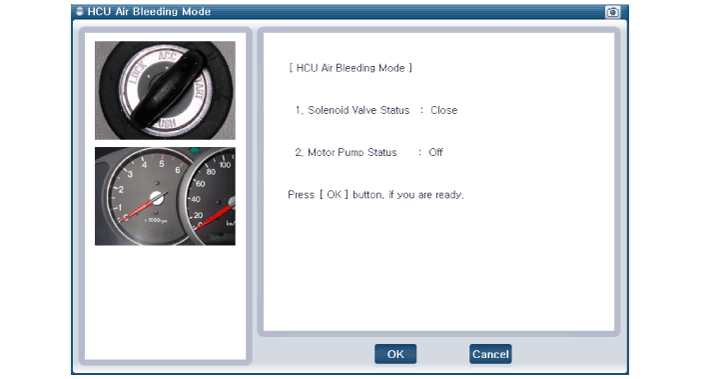Image resolution: width=701 pixels, height=379 pixels.
Task: Select the Motor Pump Status label
Action: [352, 152]
